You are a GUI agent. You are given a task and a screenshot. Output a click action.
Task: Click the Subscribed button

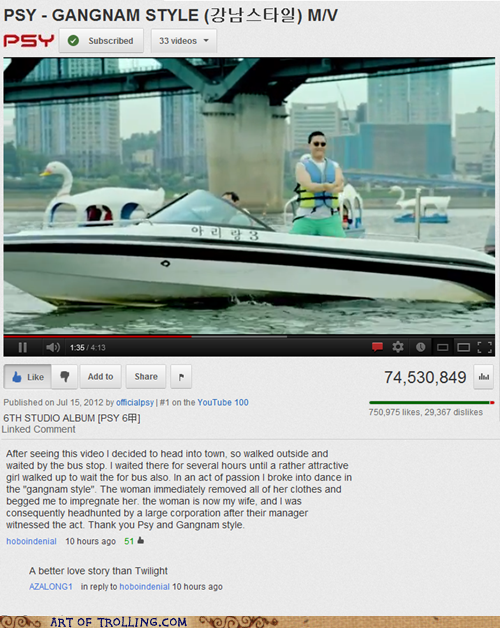coord(101,40)
